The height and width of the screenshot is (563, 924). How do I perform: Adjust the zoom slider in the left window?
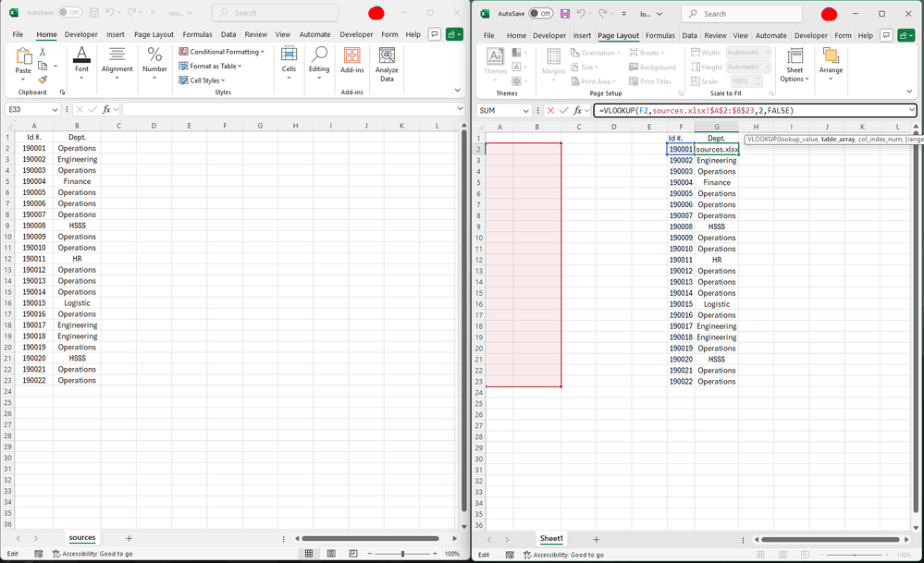tap(402, 554)
